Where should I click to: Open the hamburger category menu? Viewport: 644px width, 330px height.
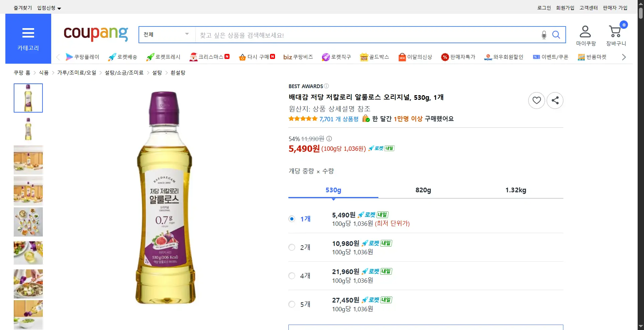click(28, 33)
